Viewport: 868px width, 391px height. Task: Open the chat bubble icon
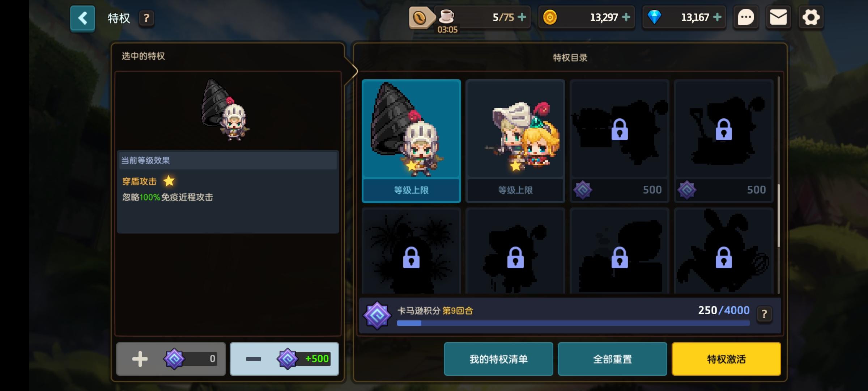pyautogui.click(x=746, y=17)
